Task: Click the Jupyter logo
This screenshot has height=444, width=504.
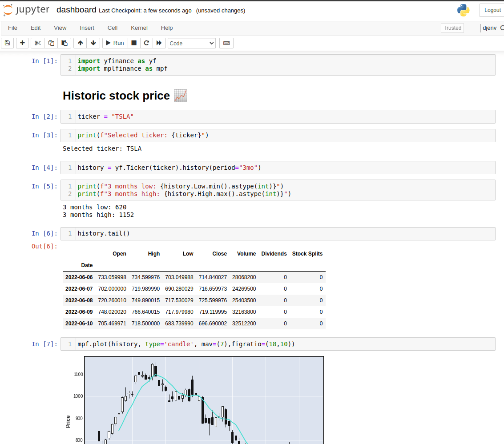Action: 26,9
